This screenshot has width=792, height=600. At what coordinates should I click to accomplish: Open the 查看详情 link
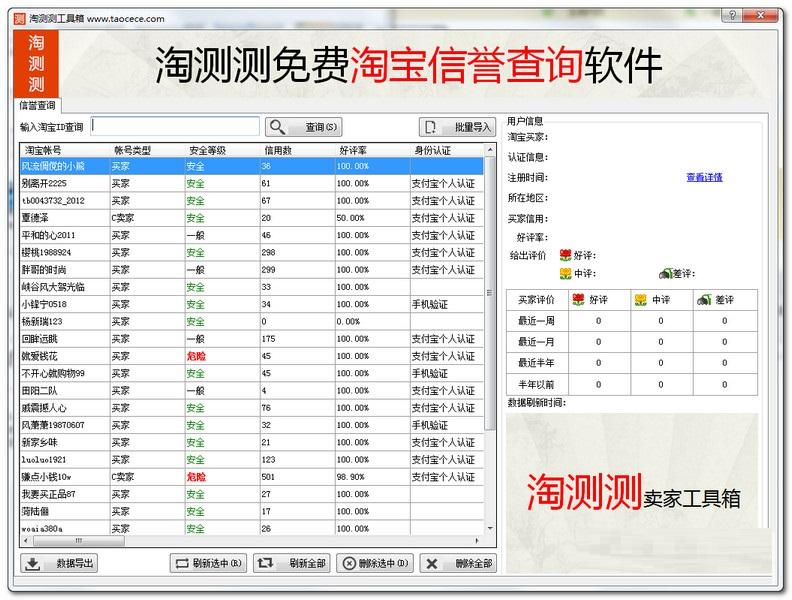coord(704,177)
